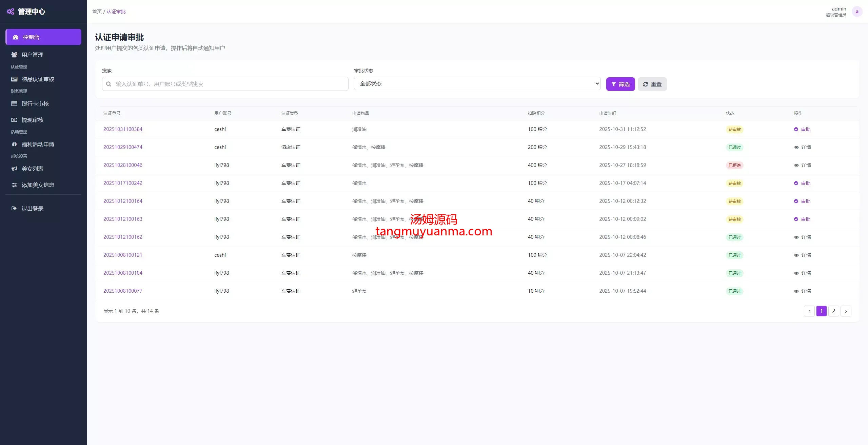Screen dimensions: 868x445
Task: Open the 提现审核 menu item
Action: [x=33, y=120]
